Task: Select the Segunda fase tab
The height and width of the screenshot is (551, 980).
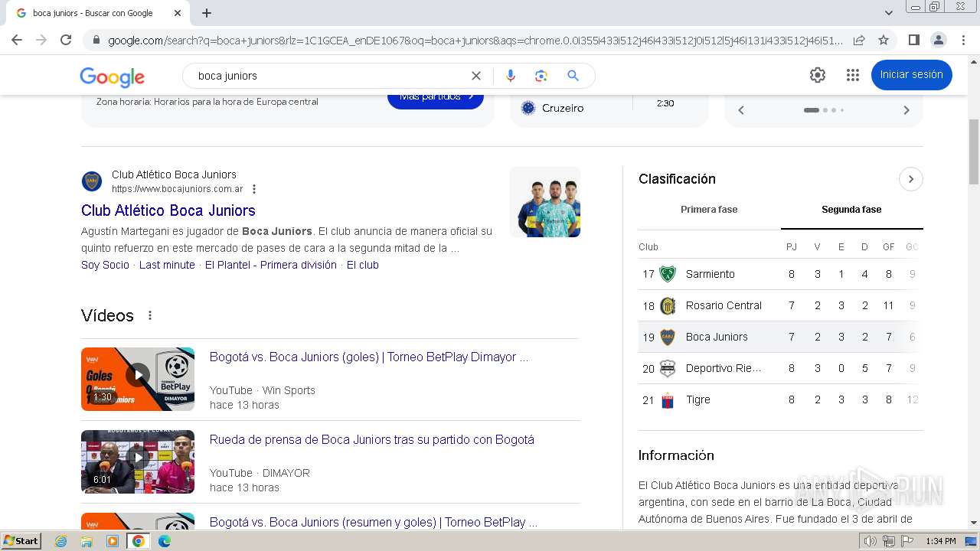Action: click(851, 209)
